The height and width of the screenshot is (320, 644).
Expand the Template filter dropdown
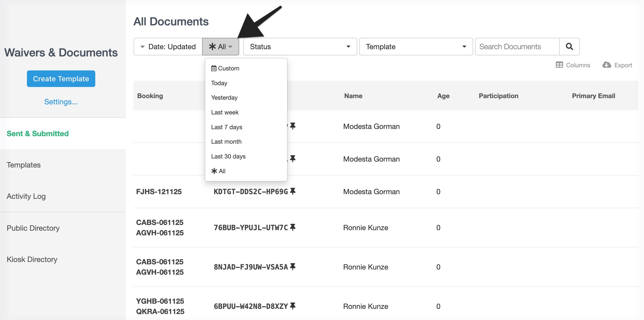pos(416,47)
